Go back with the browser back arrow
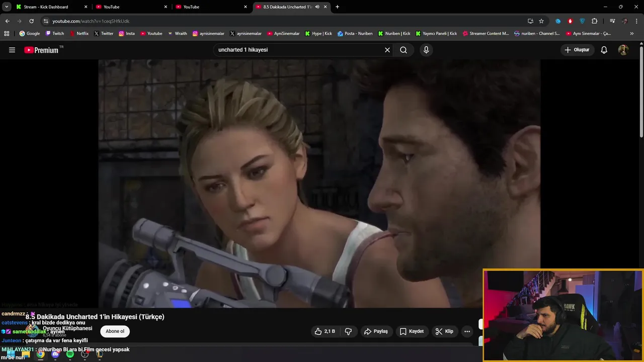 tap(7, 21)
